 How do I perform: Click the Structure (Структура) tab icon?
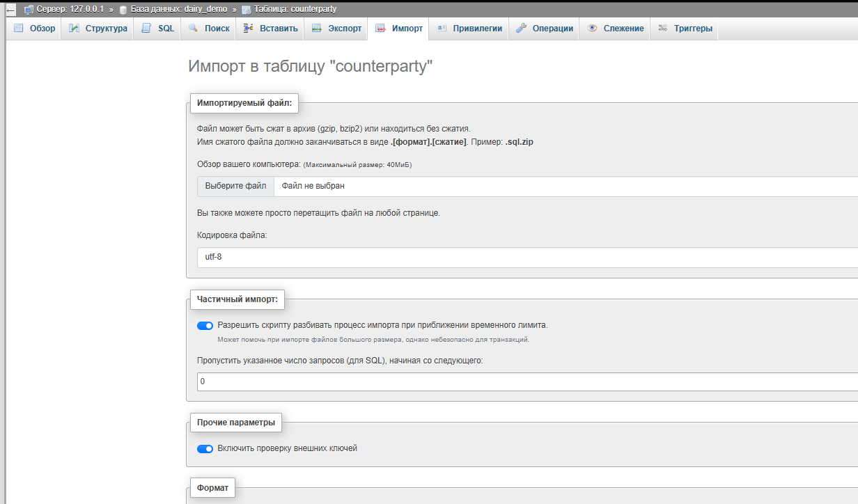(x=74, y=29)
